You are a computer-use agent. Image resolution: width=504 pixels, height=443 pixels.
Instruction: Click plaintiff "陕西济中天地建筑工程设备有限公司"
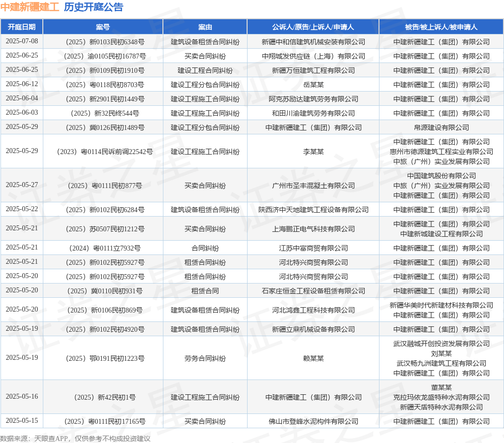(314, 210)
